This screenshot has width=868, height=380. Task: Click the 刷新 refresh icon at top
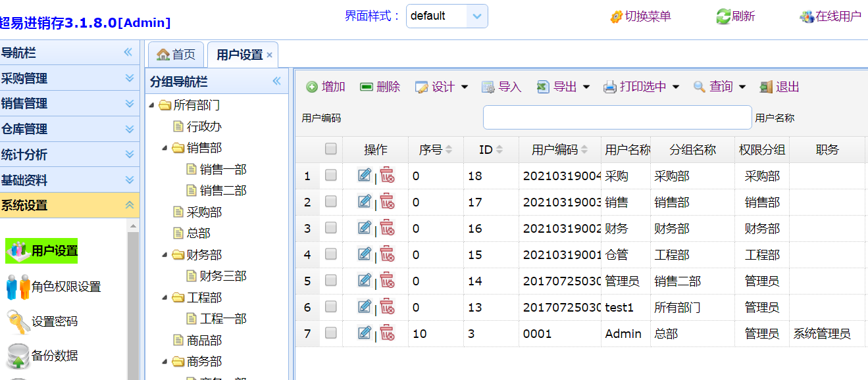723,16
